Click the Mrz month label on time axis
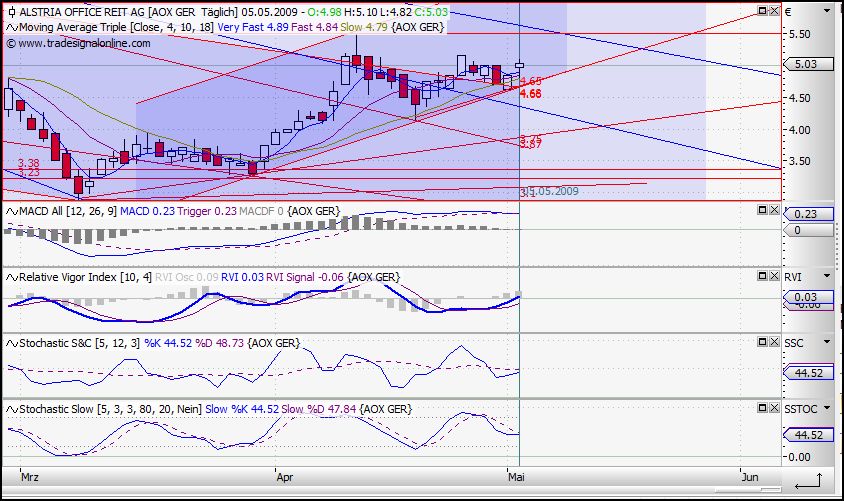 coord(30,477)
